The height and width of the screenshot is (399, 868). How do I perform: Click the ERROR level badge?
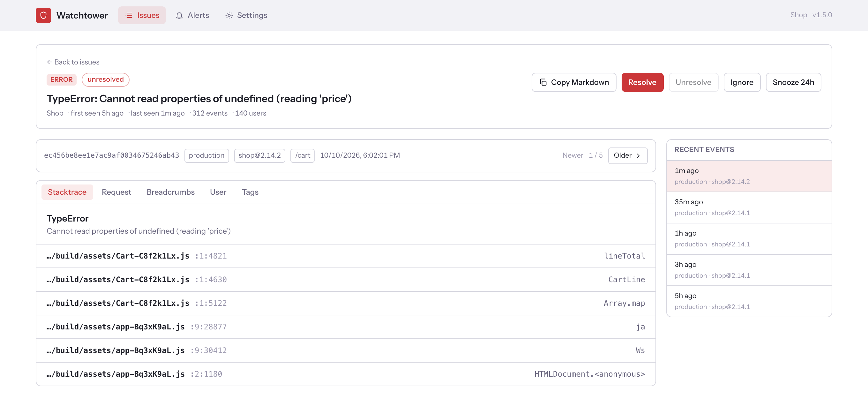click(61, 79)
